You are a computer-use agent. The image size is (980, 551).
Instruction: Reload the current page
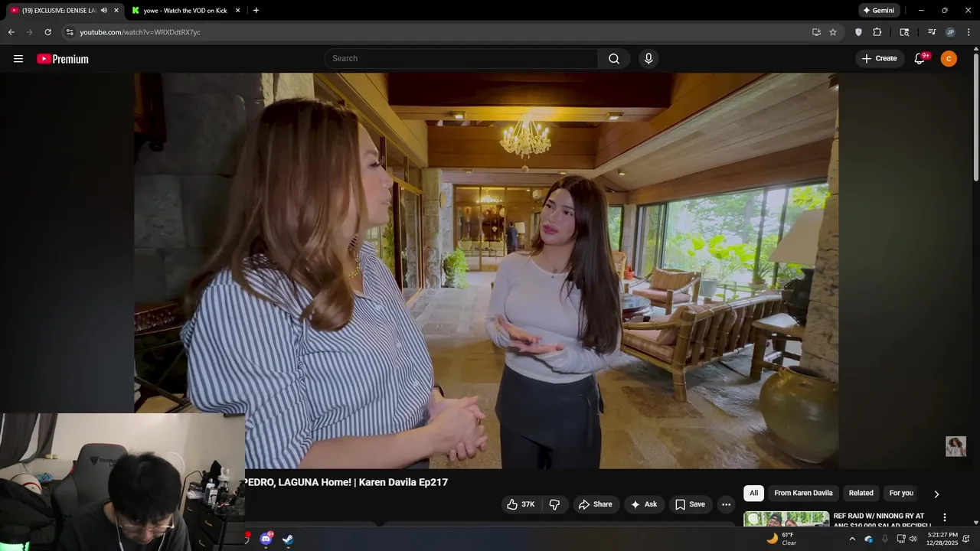[x=47, y=32]
